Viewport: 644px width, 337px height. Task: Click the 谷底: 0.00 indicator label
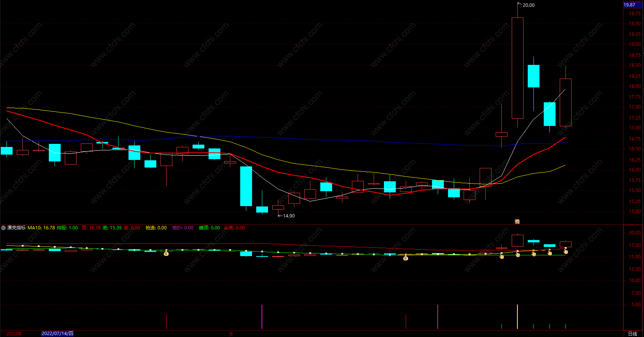[x=234, y=228]
